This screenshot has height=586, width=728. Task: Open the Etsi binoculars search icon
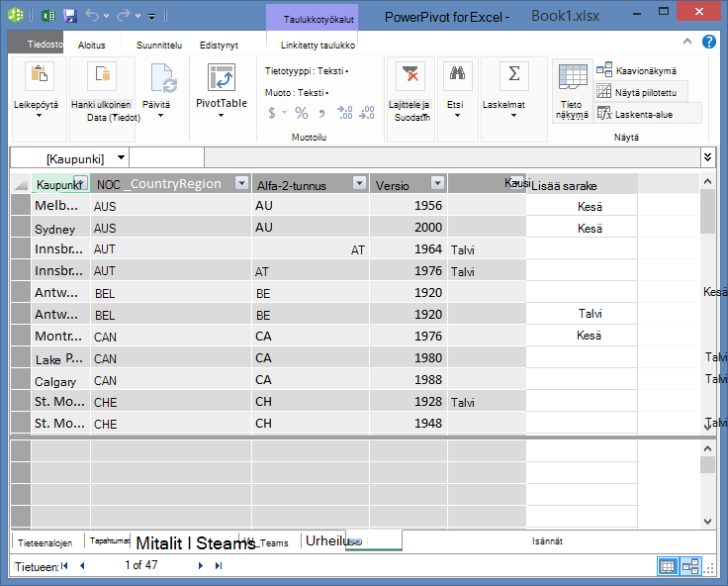click(x=458, y=76)
